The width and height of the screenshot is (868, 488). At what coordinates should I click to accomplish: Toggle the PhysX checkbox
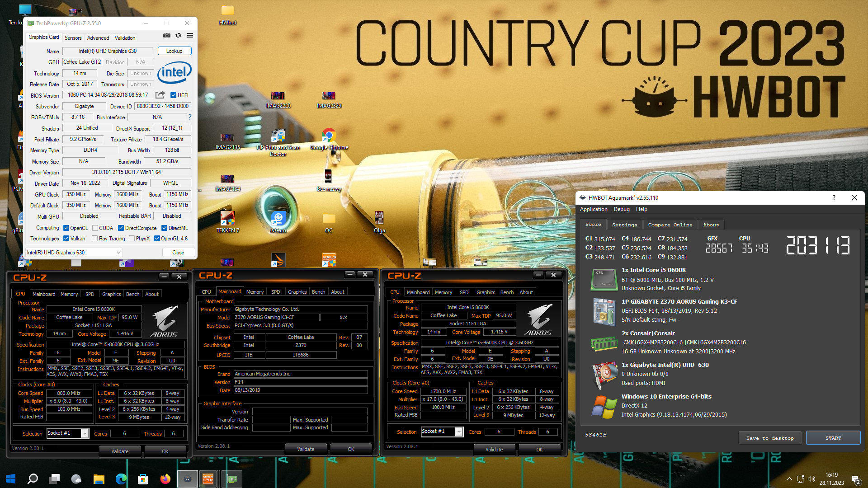tap(132, 239)
